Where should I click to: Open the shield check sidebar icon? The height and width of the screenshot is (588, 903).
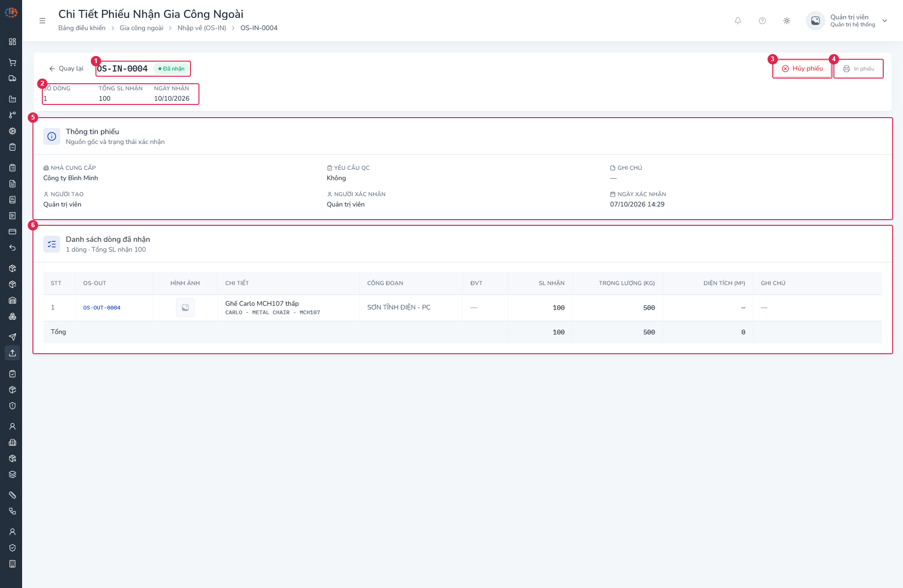tap(13, 548)
